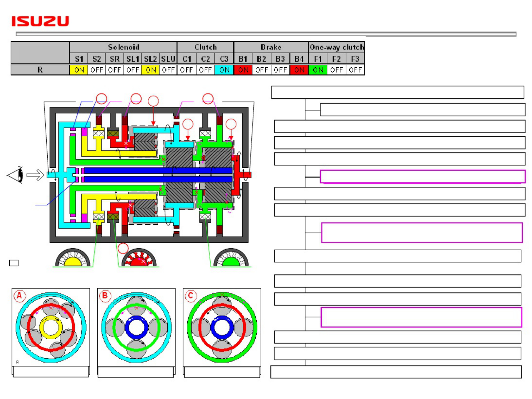The width and height of the screenshot is (532, 399).
Task: Click the OFF cell under F3
Action: coord(355,70)
